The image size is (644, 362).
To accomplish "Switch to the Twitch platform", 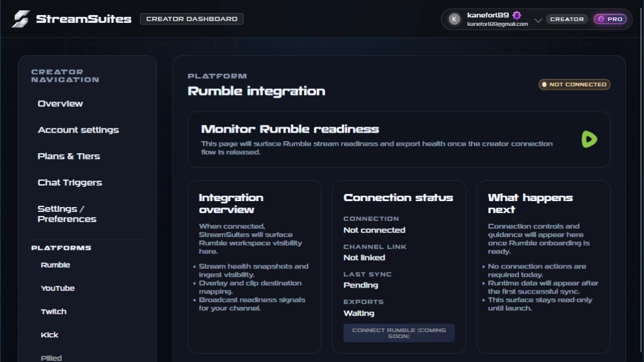I will (53, 312).
